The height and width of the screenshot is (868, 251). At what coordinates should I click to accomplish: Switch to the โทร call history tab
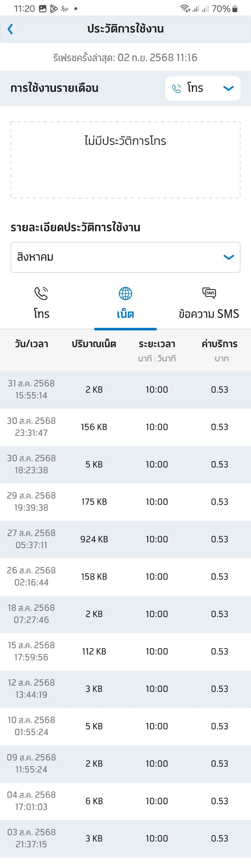[x=42, y=304]
